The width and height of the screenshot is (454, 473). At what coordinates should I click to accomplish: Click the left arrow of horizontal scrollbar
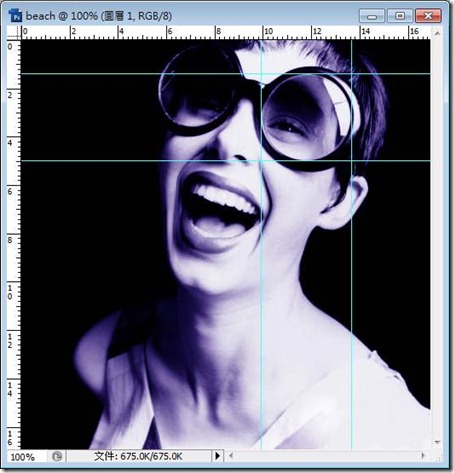[231, 455]
